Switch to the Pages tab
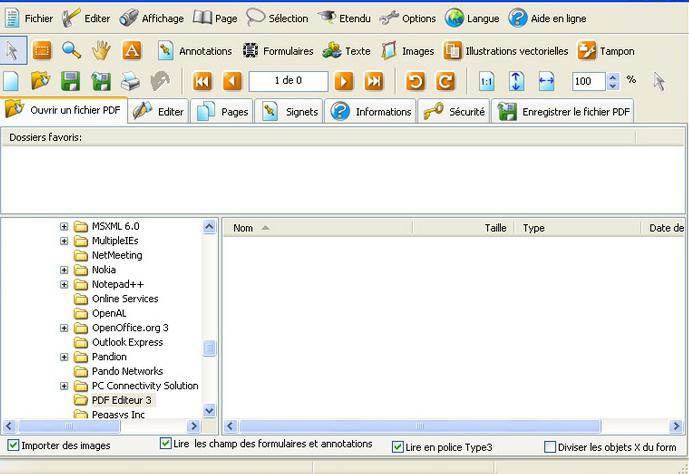Image resolution: width=689 pixels, height=474 pixels. click(x=222, y=112)
